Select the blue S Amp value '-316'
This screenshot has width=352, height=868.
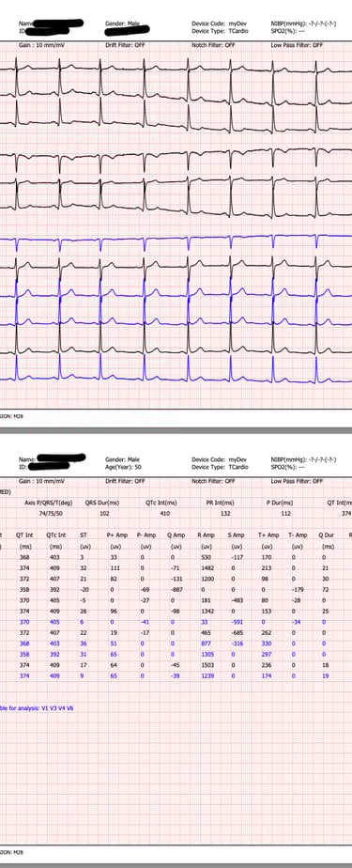click(237, 643)
